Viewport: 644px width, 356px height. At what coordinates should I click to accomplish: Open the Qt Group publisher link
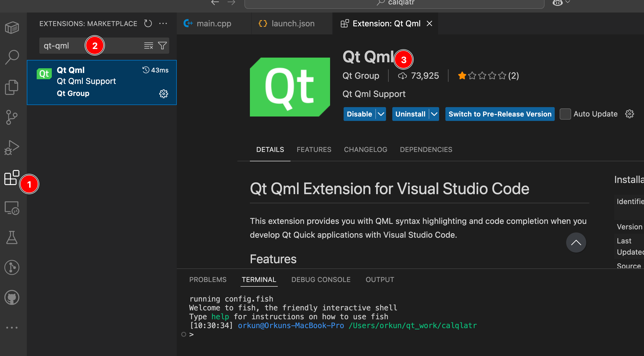pyautogui.click(x=361, y=76)
